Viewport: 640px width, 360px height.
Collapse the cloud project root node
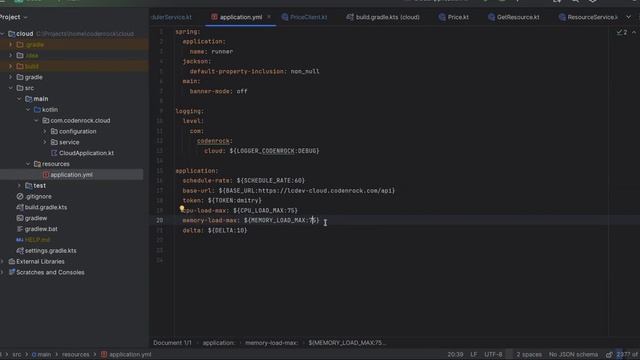point(2,34)
